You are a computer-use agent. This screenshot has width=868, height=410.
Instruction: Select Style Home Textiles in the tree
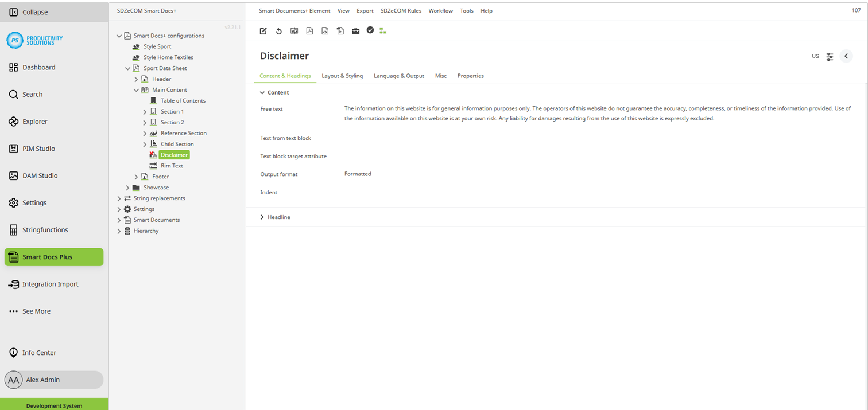click(x=168, y=57)
